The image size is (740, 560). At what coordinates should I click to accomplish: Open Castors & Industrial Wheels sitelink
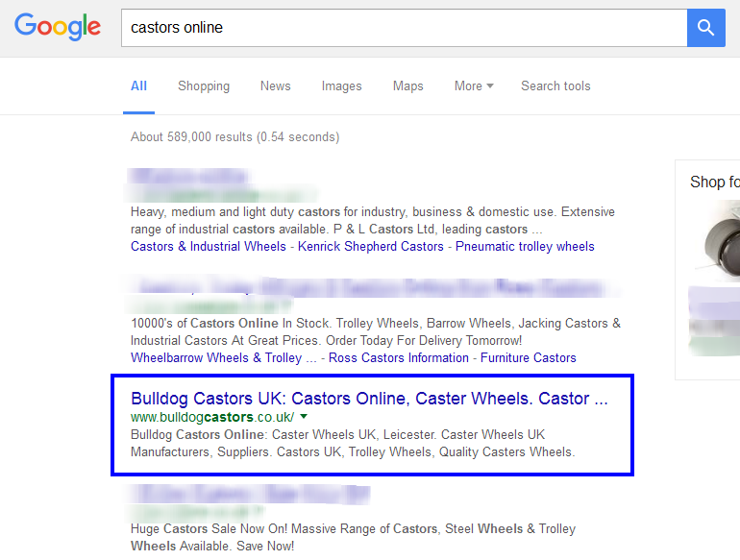[x=209, y=246]
